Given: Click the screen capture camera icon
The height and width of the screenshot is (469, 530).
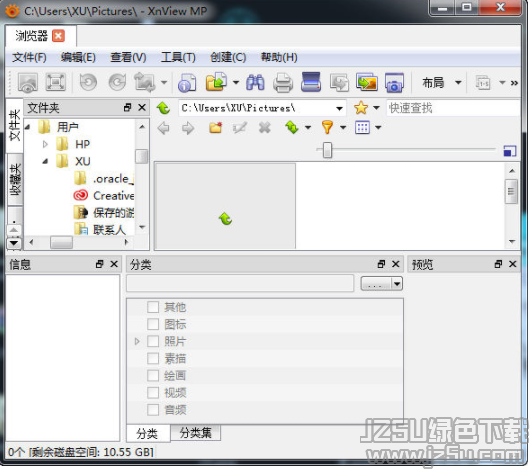Looking at the screenshot, I should click(394, 82).
